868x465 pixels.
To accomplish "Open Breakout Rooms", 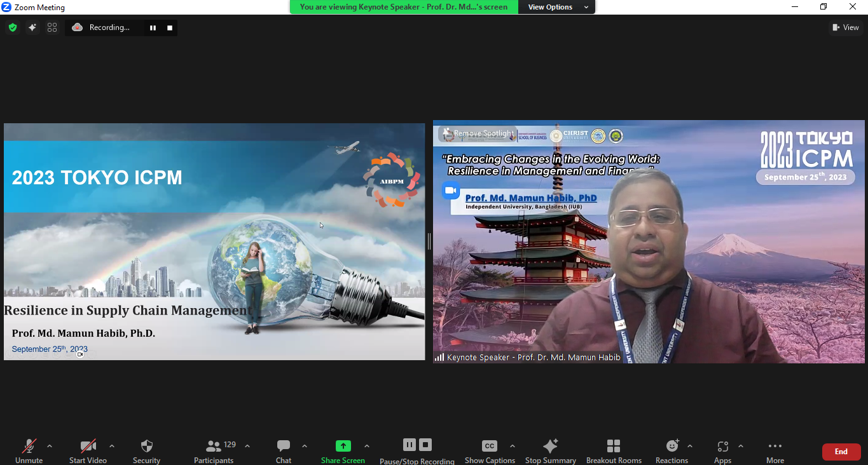I will [614, 451].
